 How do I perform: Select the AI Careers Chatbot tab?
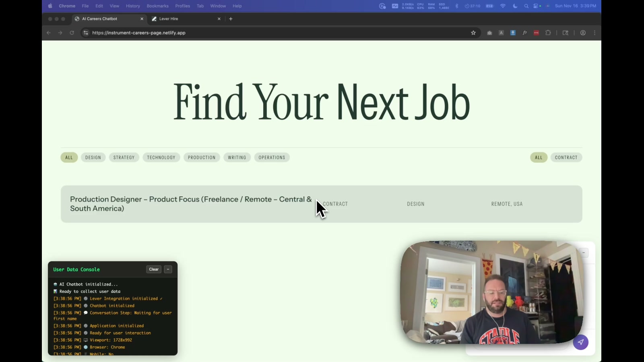pyautogui.click(x=109, y=19)
